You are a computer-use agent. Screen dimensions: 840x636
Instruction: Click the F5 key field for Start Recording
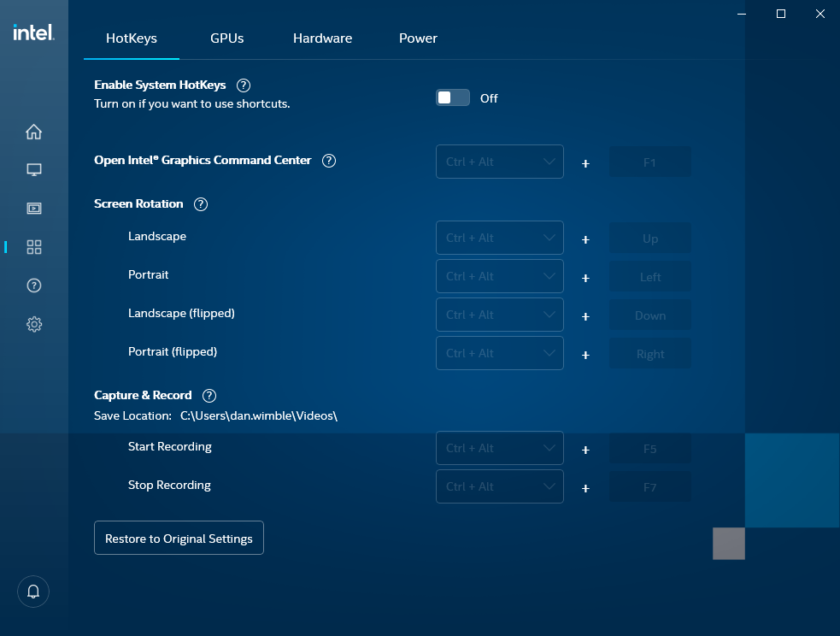[x=649, y=449]
